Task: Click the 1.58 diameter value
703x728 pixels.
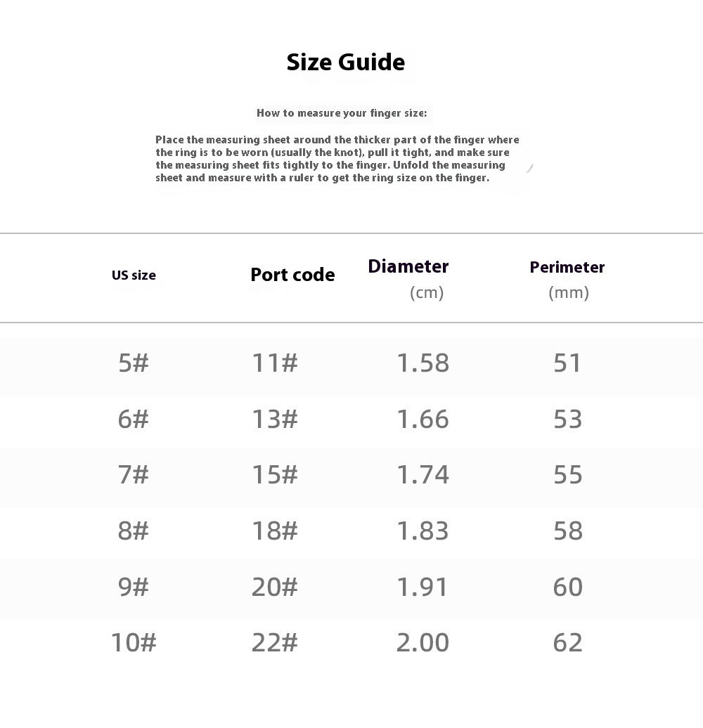Action: coord(423,363)
